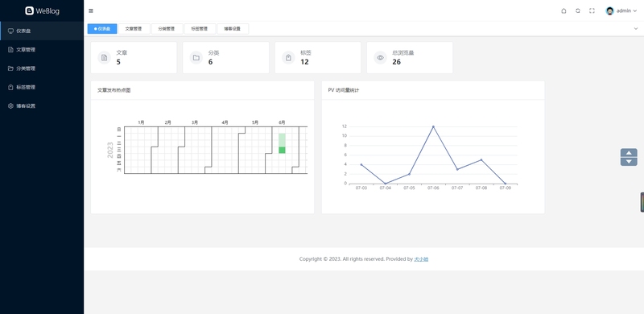Click the eye icon on 总浏览量 card
This screenshot has height=314, width=644.
(380, 57)
